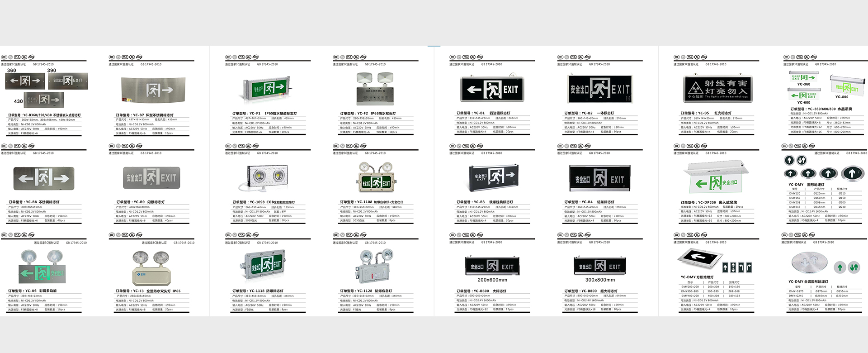868x353 pixels.
Task: Select the 'YC-B8 不锈钢标志灯' heading
Action: point(42,202)
